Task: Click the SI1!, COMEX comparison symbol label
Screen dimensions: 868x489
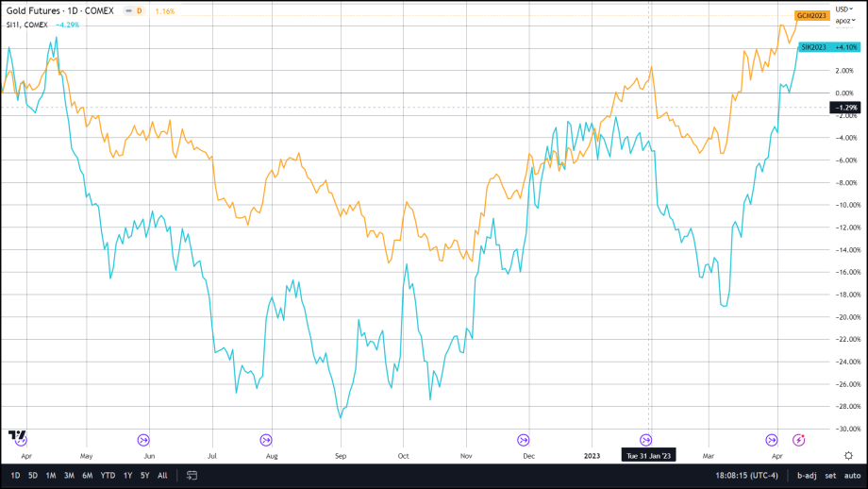Action: click(25, 24)
